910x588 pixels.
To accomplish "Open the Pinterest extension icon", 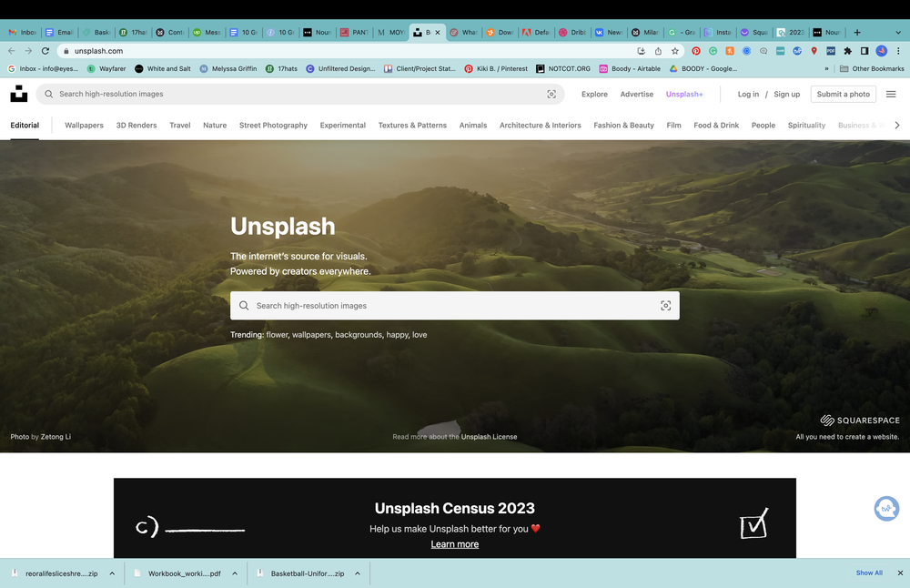I will pyautogui.click(x=696, y=51).
